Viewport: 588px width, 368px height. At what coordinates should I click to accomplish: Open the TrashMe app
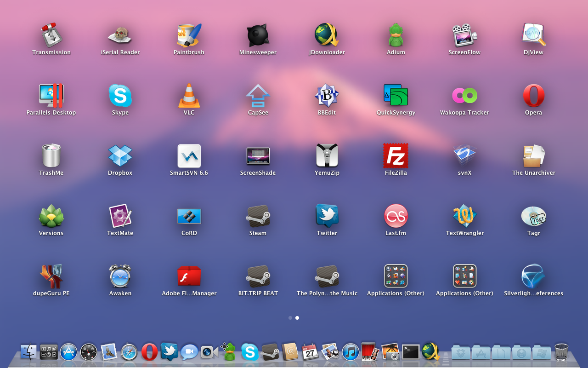[x=51, y=156]
